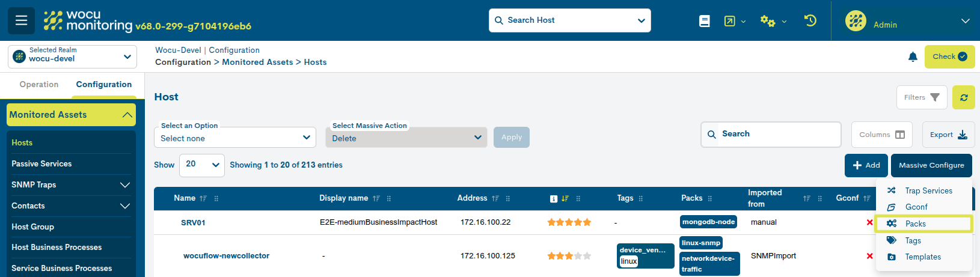Select Gconf from Massive Configure menu
The width and height of the screenshot is (980, 277).
pos(925,207)
